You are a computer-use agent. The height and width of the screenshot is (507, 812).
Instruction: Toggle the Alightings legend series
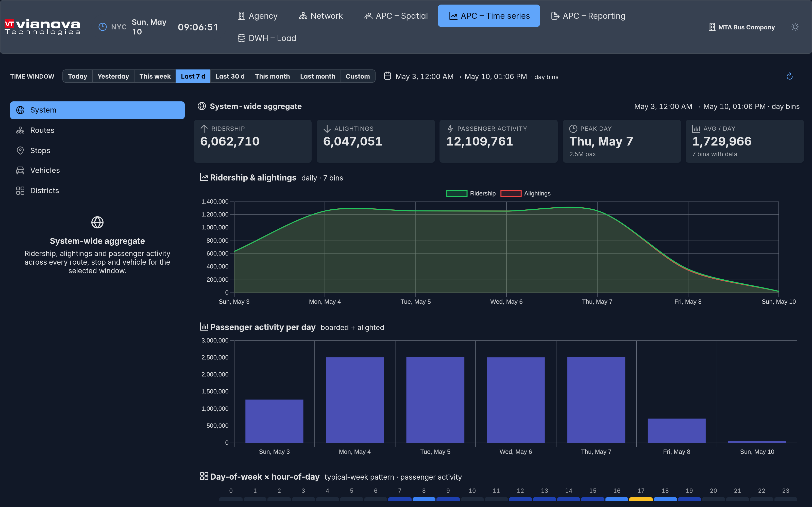coord(525,193)
